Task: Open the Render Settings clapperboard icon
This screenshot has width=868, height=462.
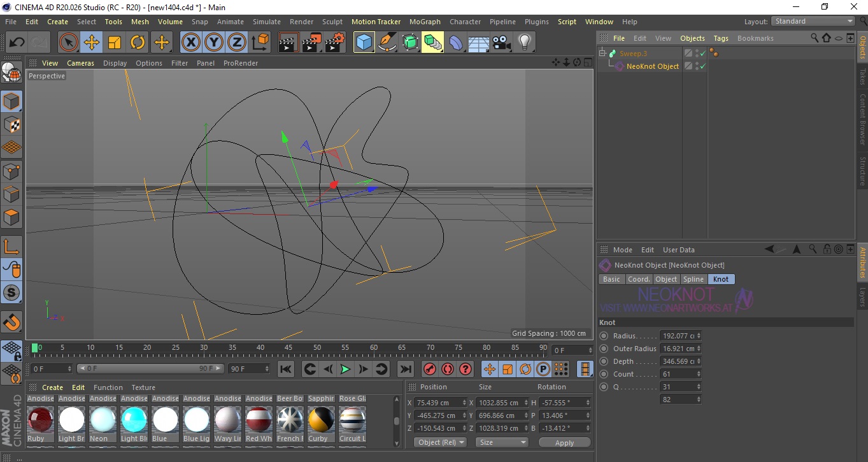Action: pyautogui.click(x=335, y=43)
